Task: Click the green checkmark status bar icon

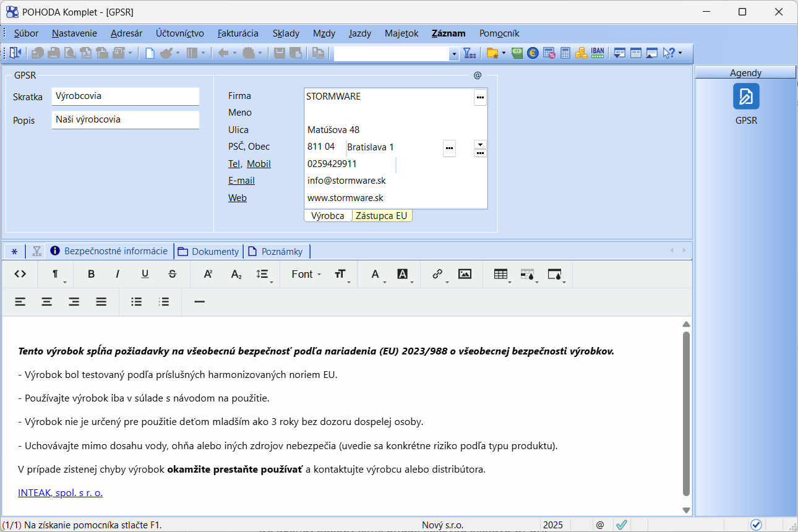Action: 621,525
